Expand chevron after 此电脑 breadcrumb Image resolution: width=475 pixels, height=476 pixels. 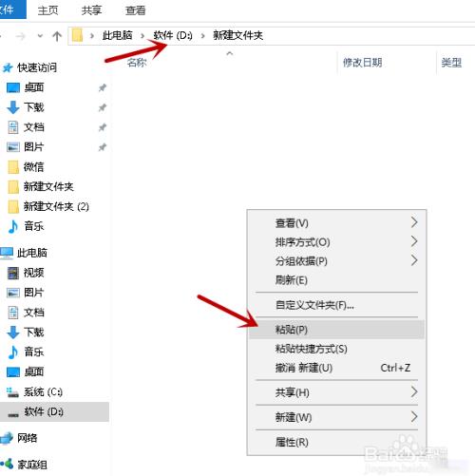pyautogui.click(x=142, y=36)
